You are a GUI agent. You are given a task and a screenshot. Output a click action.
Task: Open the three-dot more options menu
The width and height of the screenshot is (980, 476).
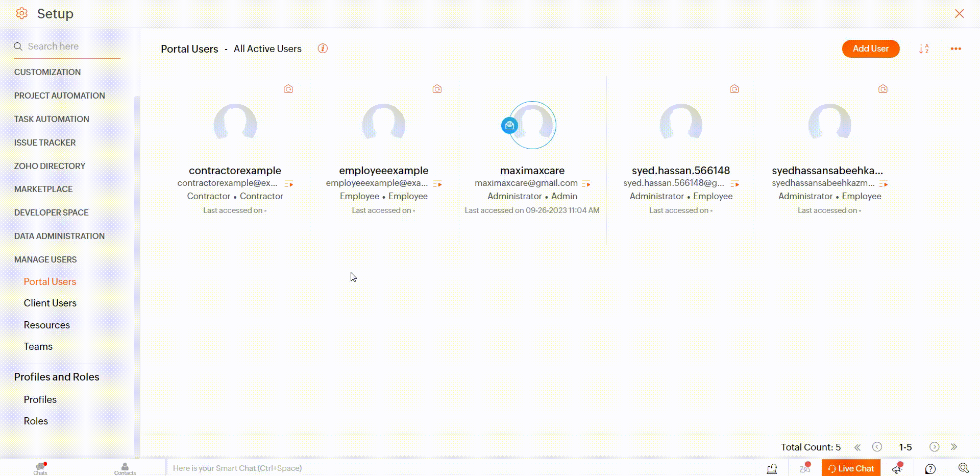[x=955, y=49]
